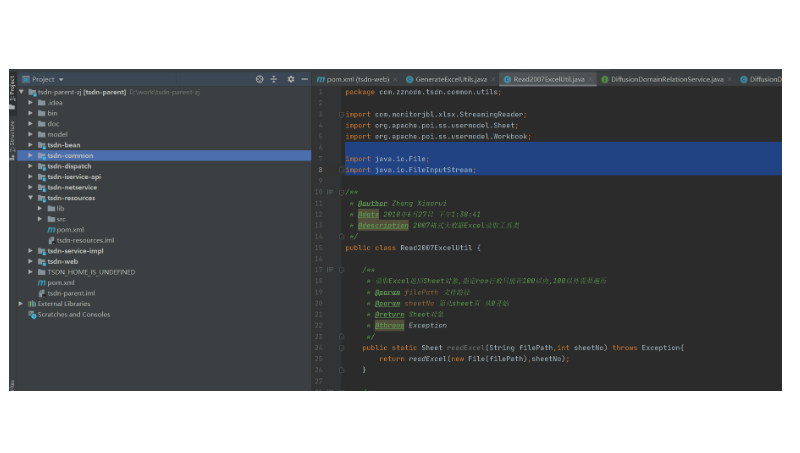The width and height of the screenshot is (800, 453).
Task: Click 'Read2007ExcelUtil' class name in code
Action: (x=436, y=248)
